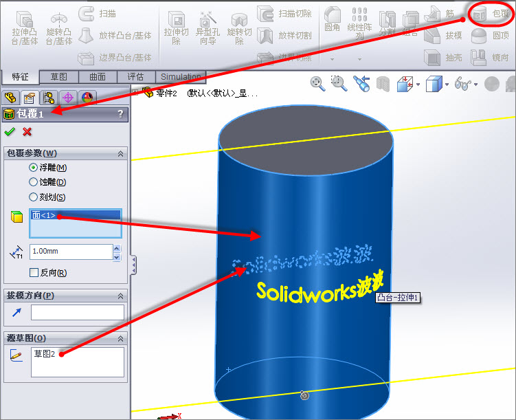The width and height of the screenshot is (516, 420).
Task: Choose the Swept Cut (扫描切除) feature
Action: [x=284, y=14]
